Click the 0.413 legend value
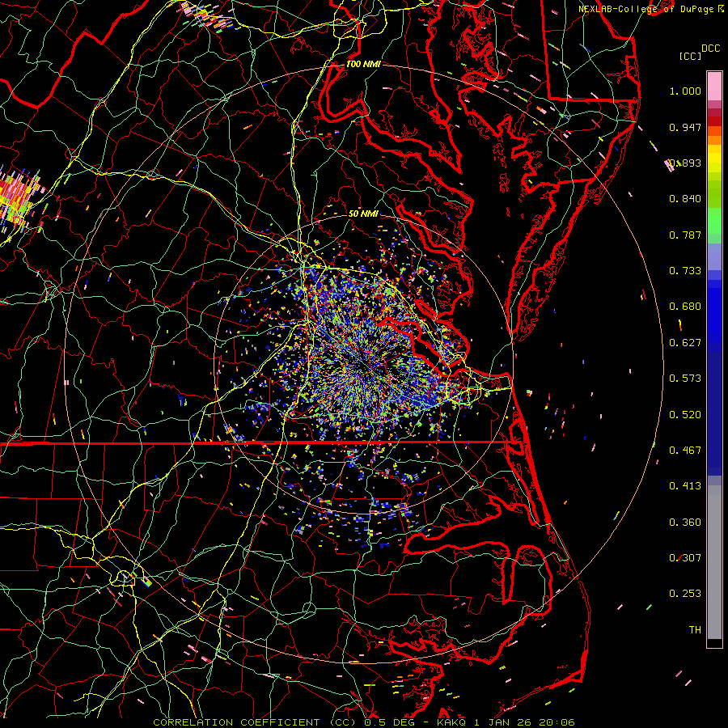Viewport: 728px width, 728px height. (x=685, y=486)
